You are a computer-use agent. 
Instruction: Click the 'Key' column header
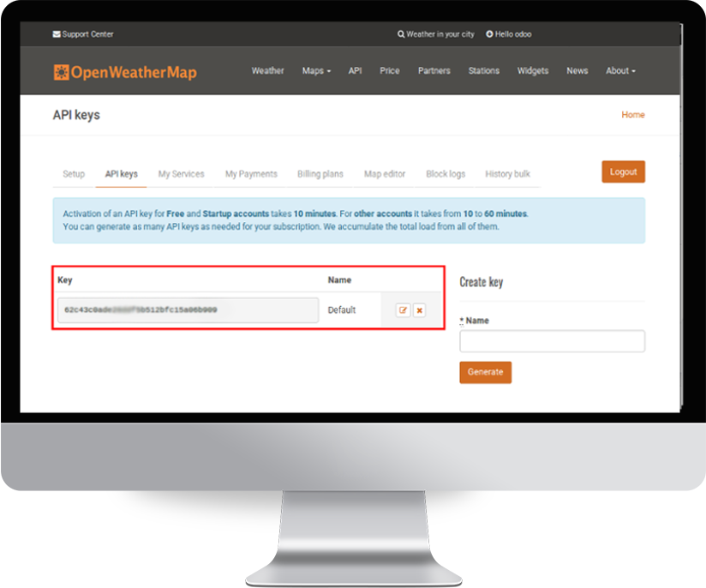(x=65, y=279)
